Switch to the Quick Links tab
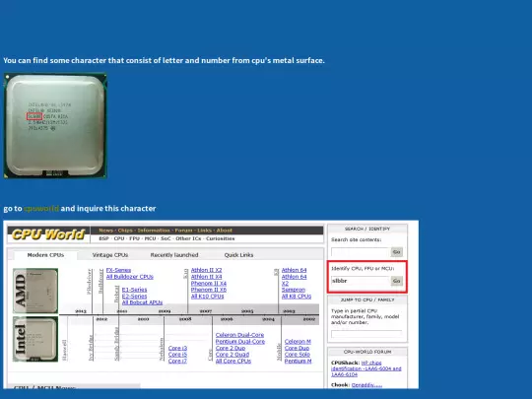This screenshot has height=399, width=532. pyautogui.click(x=238, y=255)
